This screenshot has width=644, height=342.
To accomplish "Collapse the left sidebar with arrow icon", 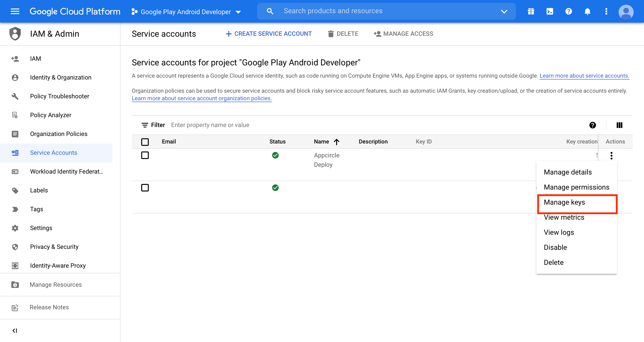I will pyautogui.click(x=15, y=330).
